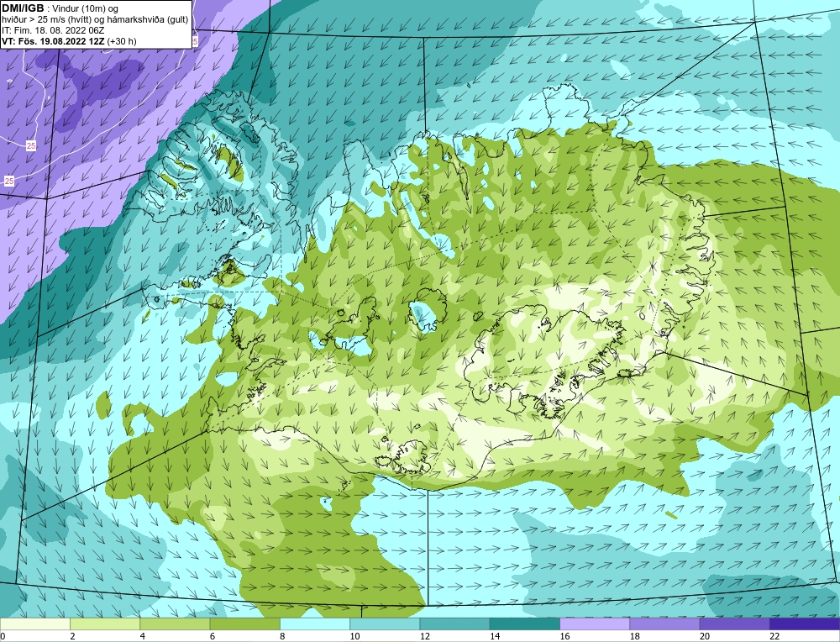This screenshot has width=840, height=642.
Task: Click the "Vindur (10m) og" header text
Action: (x=85, y=9)
